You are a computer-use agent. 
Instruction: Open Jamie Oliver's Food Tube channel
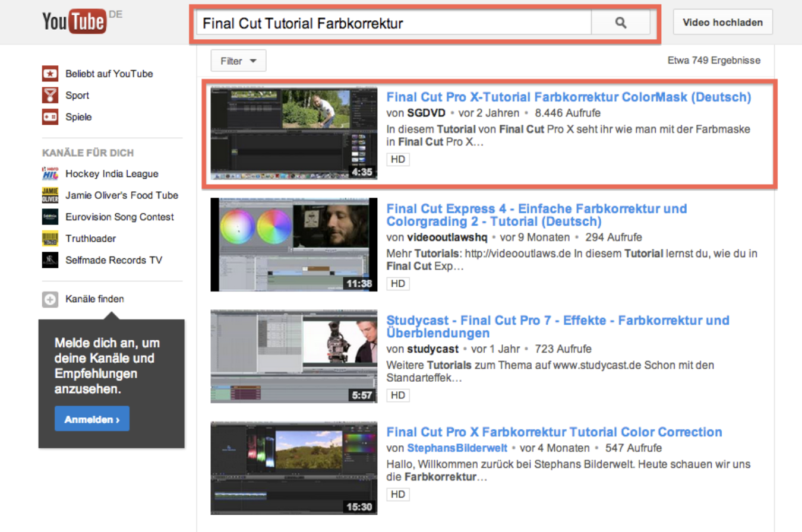point(122,195)
